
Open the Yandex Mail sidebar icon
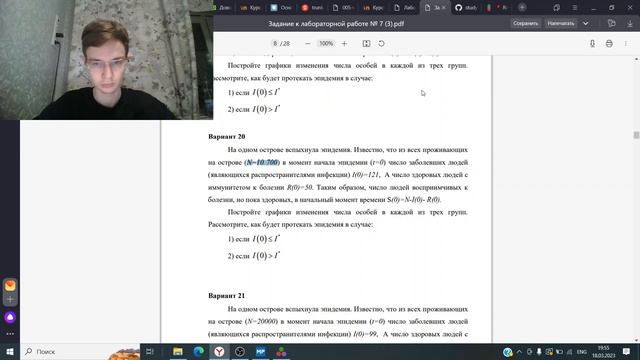[x=10, y=285]
